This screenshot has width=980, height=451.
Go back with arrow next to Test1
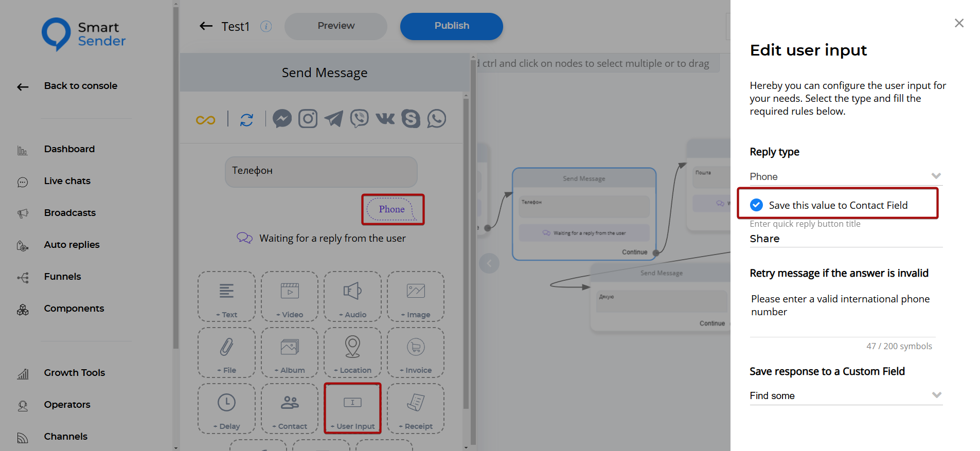(x=206, y=26)
